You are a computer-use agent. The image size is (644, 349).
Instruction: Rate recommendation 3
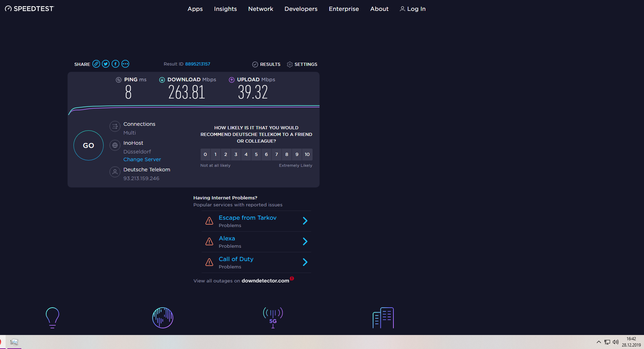point(236,155)
